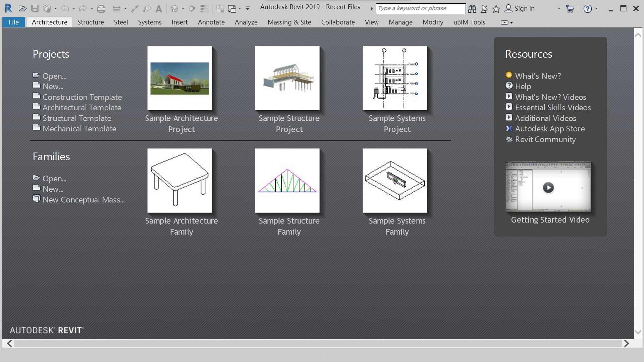Click the Communication Center satellite icon
The height and width of the screenshot is (362, 644).
coord(484,9)
